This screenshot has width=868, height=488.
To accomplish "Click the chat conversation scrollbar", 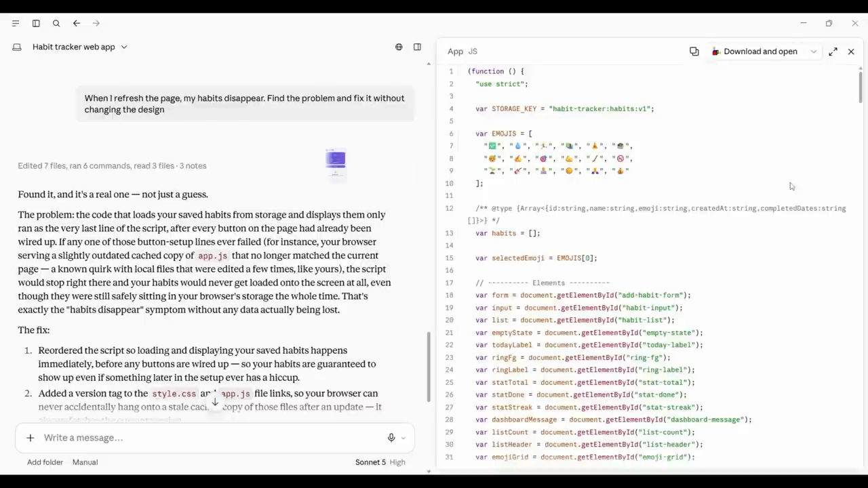I will [x=428, y=366].
